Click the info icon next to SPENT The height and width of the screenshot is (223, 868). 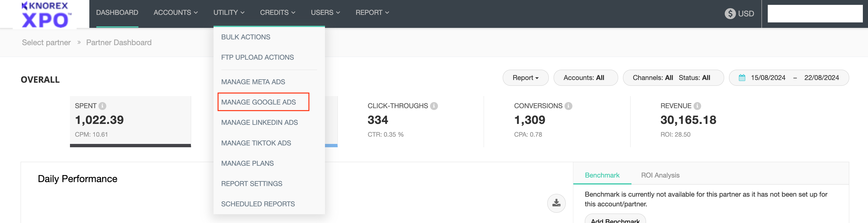tap(102, 106)
